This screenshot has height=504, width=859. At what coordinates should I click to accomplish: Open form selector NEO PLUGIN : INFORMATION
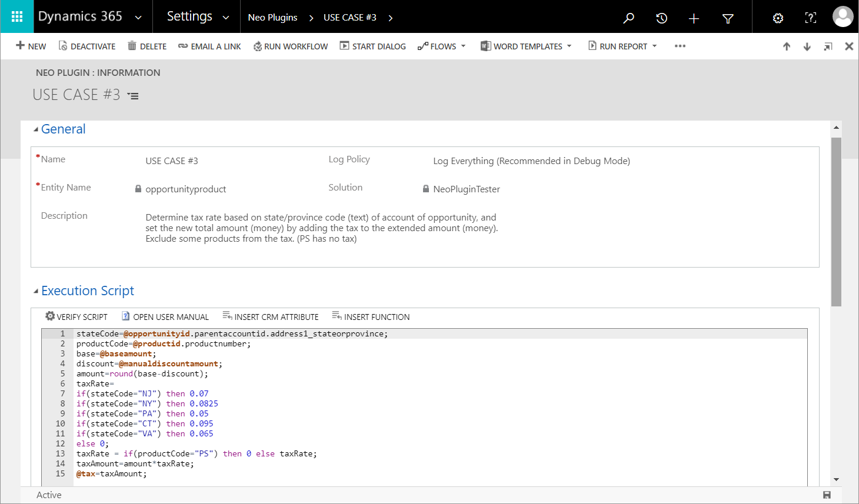(98, 73)
